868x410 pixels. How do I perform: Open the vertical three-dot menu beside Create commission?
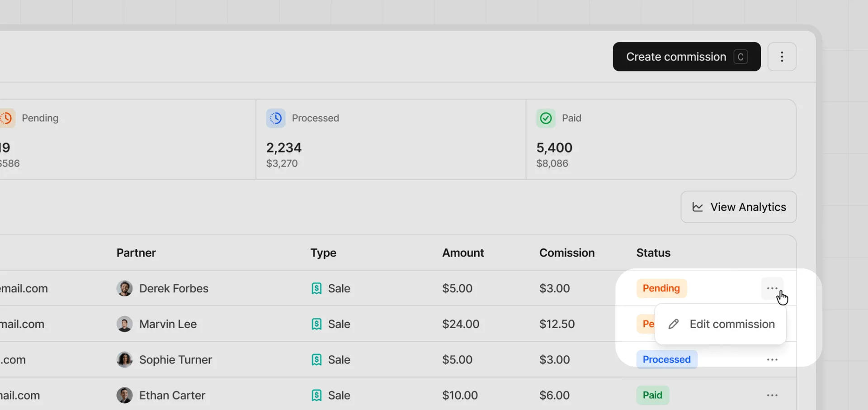[x=782, y=57]
